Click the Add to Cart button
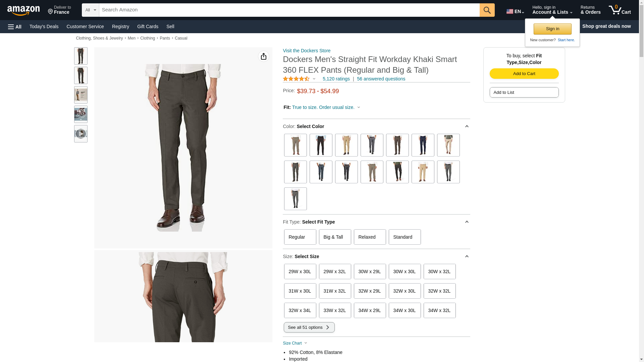The height and width of the screenshot is (362, 644). (x=524, y=74)
